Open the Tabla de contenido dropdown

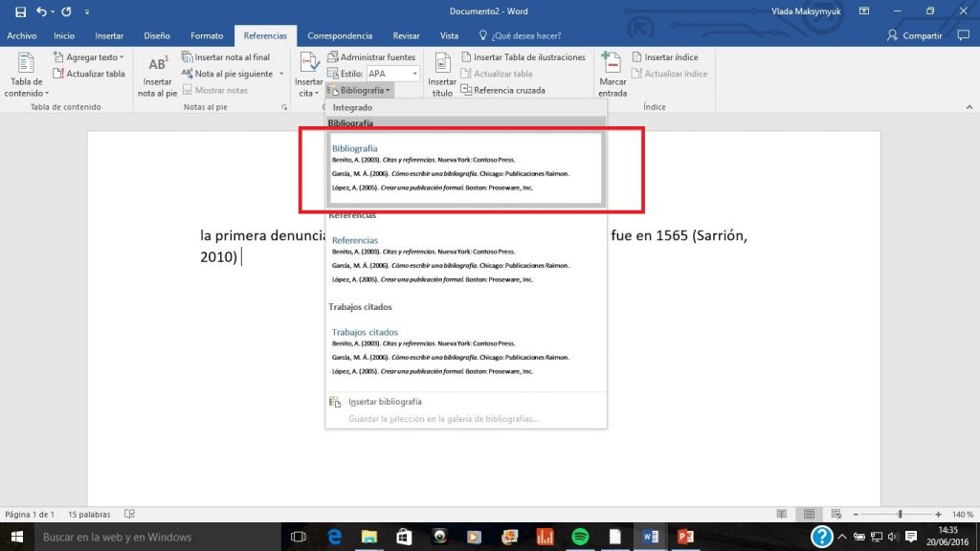25,75
